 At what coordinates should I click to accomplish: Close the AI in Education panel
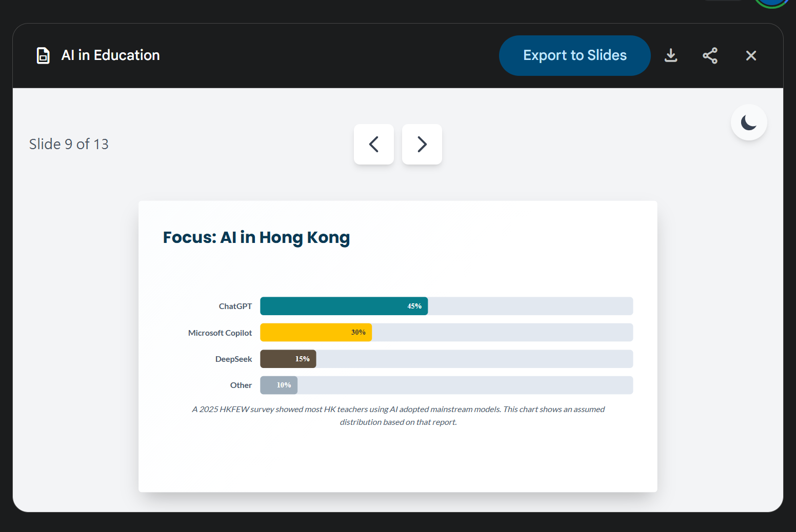pyautogui.click(x=751, y=55)
